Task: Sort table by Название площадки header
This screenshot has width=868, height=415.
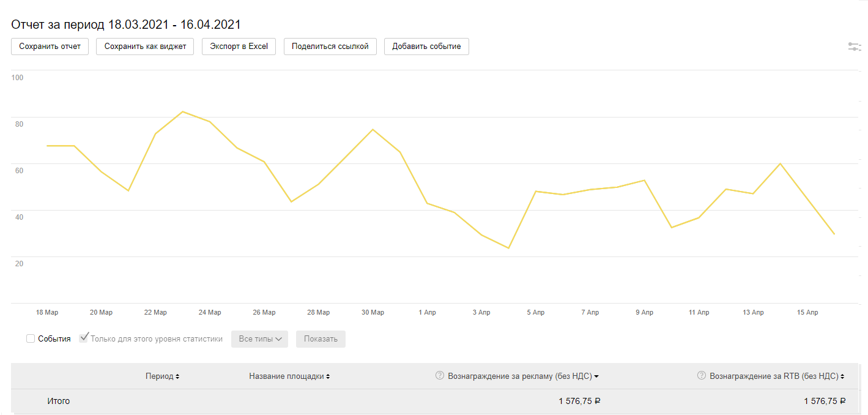Action: pos(286,376)
